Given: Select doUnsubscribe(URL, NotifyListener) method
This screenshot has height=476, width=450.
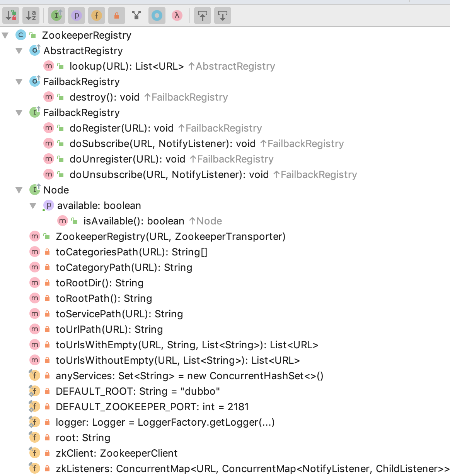Looking at the screenshot, I should pyautogui.click(x=169, y=175).
